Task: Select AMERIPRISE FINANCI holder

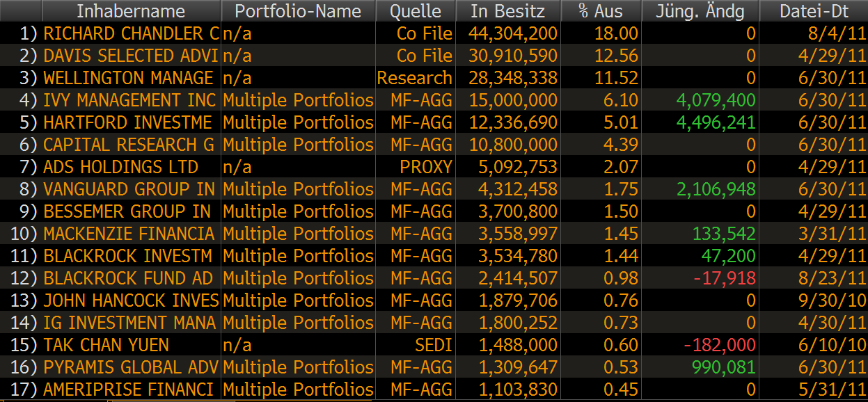Action: (128, 389)
